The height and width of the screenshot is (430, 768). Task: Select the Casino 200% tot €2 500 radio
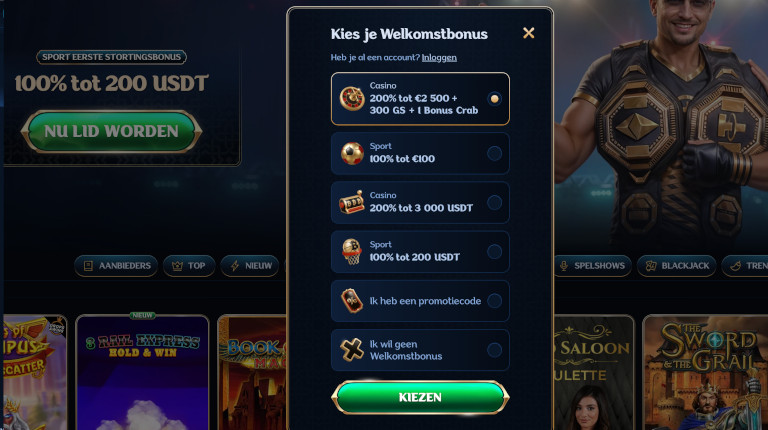(x=494, y=98)
